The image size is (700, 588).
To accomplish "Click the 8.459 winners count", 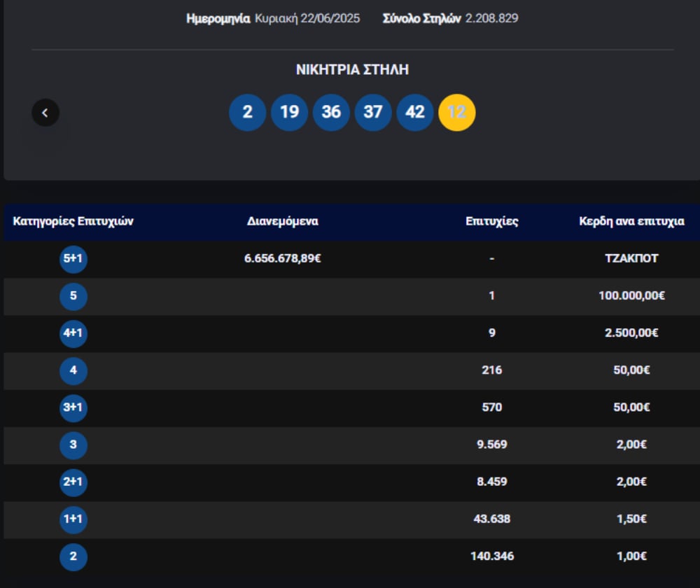I will (x=492, y=482).
